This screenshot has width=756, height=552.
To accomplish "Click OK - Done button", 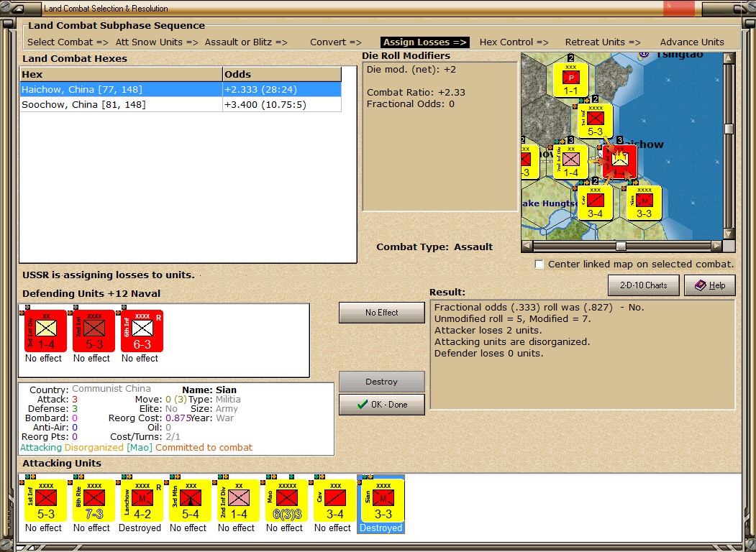I will click(x=381, y=405).
